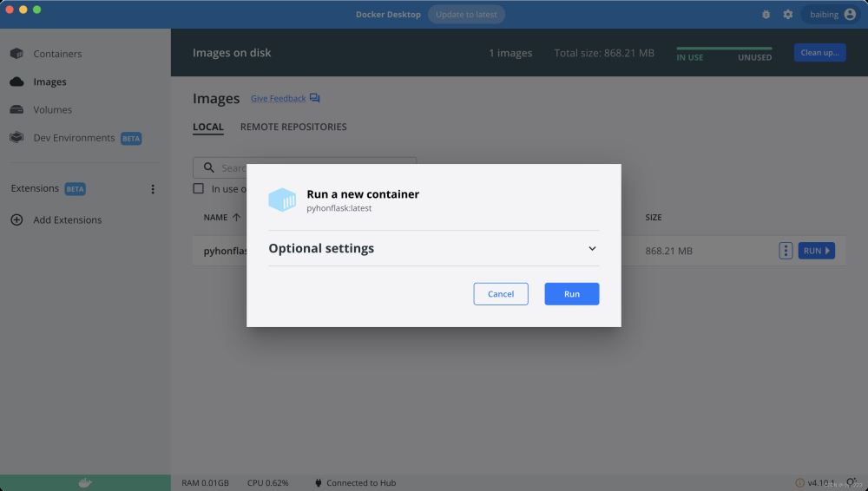This screenshot has height=491, width=868.
Task: Open the Containers section icon
Action: point(16,54)
